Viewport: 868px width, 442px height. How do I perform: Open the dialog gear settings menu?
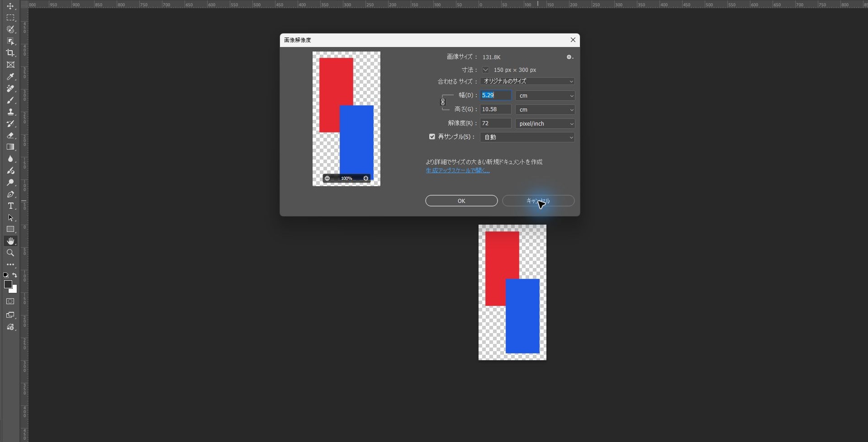click(x=570, y=57)
